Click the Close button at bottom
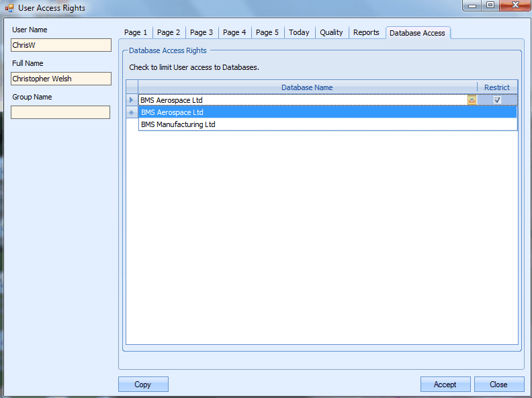The height and width of the screenshot is (398, 532). tap(498, 385)
